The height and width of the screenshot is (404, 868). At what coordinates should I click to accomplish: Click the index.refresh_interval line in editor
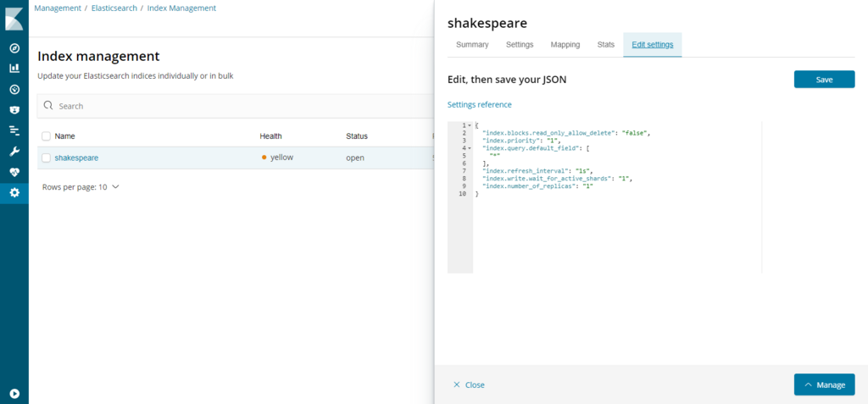click(x=537, y=171)
